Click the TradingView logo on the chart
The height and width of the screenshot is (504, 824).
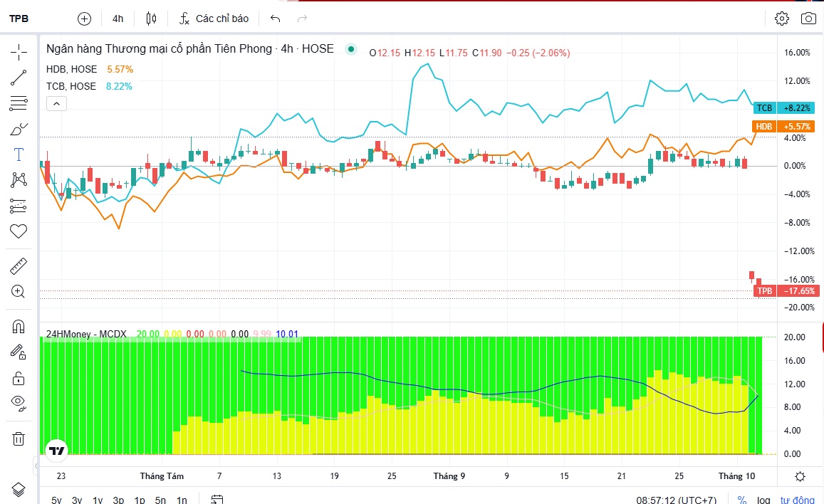(56, 451)
